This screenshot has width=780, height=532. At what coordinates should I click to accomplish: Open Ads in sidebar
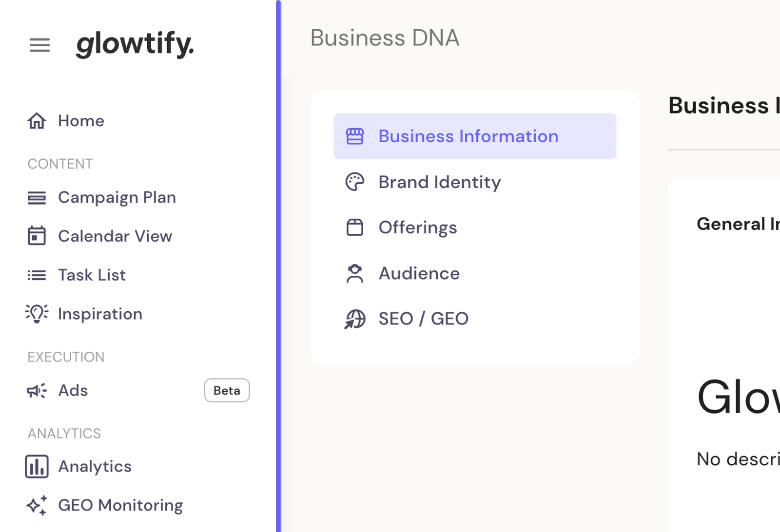click(x=73, y=391)
